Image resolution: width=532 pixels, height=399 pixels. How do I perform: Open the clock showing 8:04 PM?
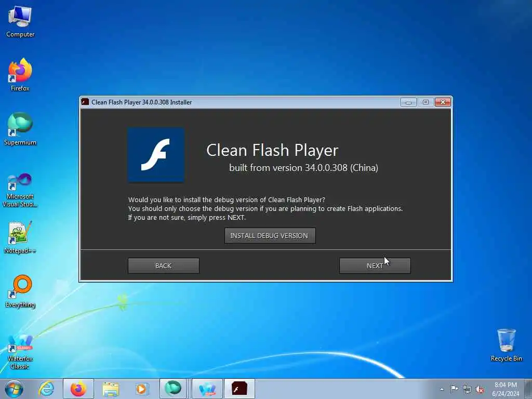pyautogui.click(x=506, y=389)
